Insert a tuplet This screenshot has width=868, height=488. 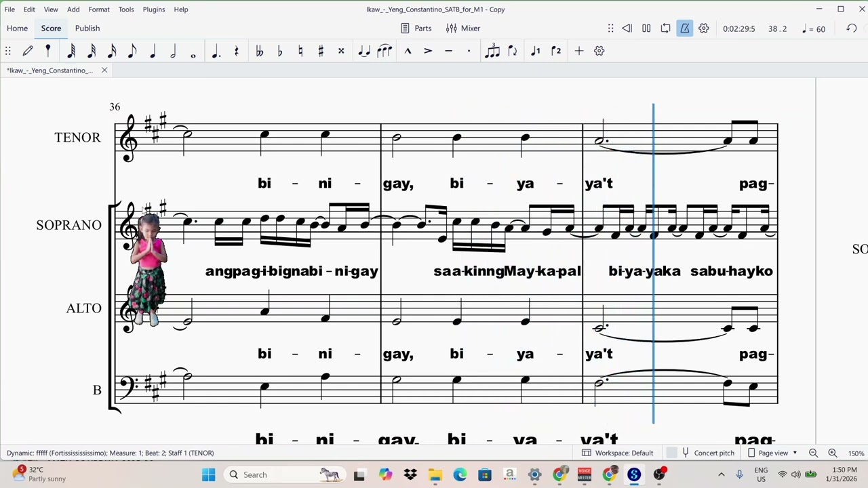click(x=492, y=51)
